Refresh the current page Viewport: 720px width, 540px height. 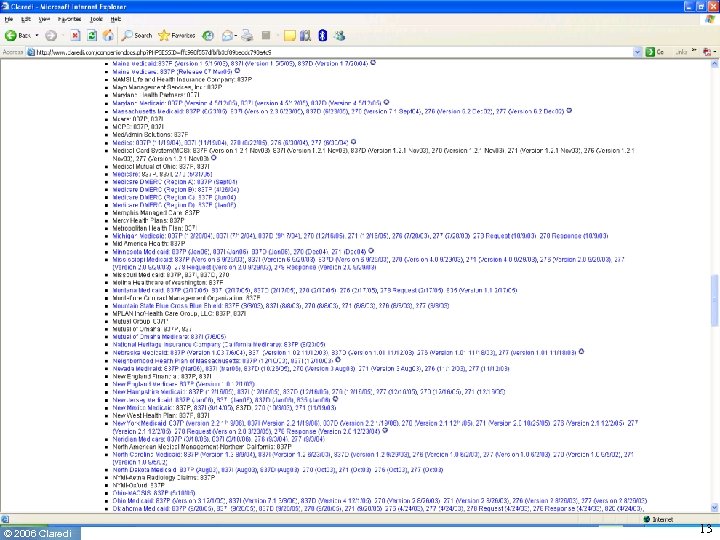[92, 35]
